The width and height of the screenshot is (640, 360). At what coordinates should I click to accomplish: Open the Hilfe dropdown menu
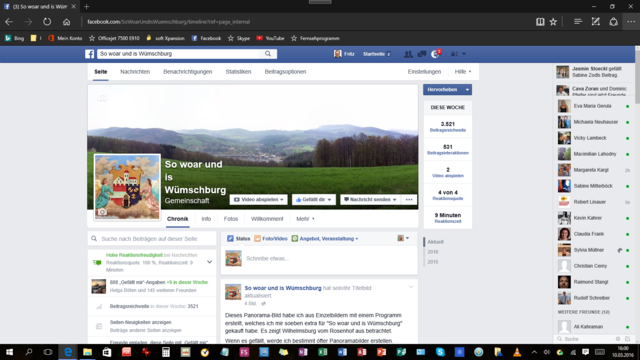click(463, 71)
